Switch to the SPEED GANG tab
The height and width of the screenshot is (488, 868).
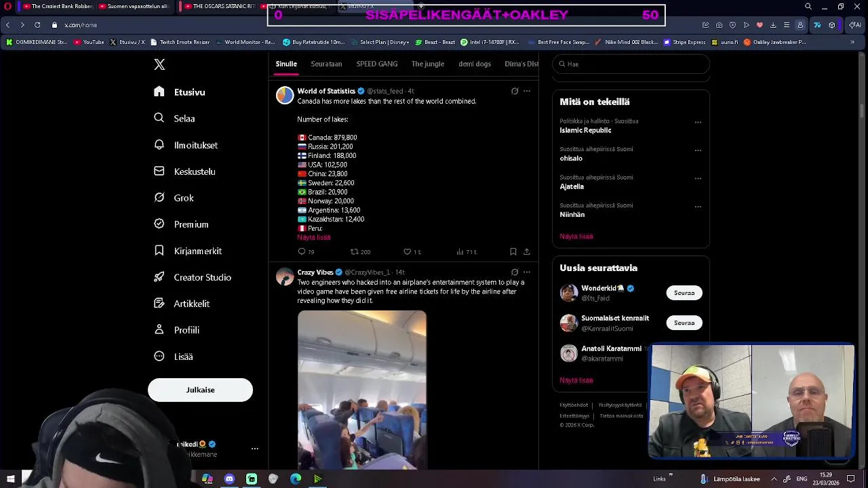(x=377, y=64)
